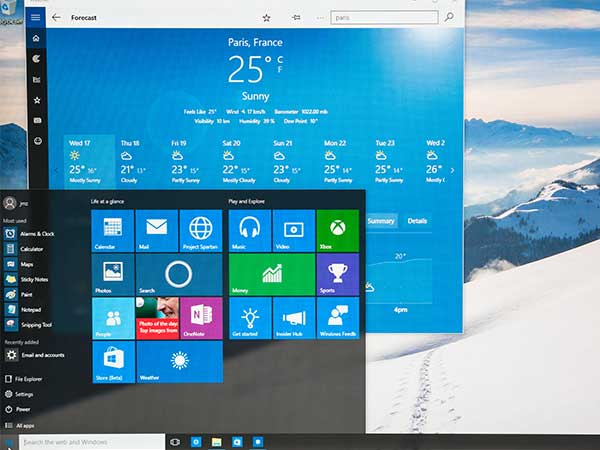Click the magnifier icon beside the Weather search box

pos(449,17)
